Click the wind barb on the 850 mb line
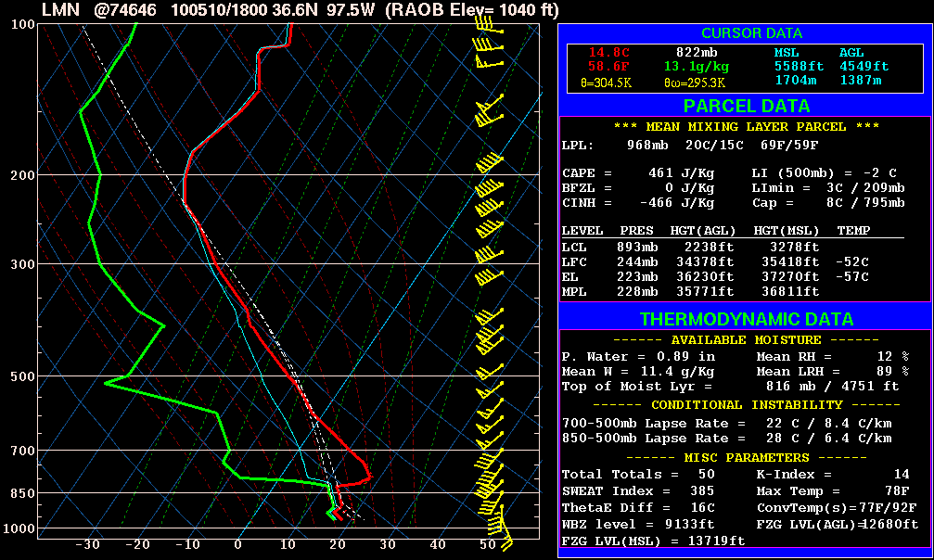Image resolution: width=934 pixels, height=560 pixels. click(x=488, y=491)
